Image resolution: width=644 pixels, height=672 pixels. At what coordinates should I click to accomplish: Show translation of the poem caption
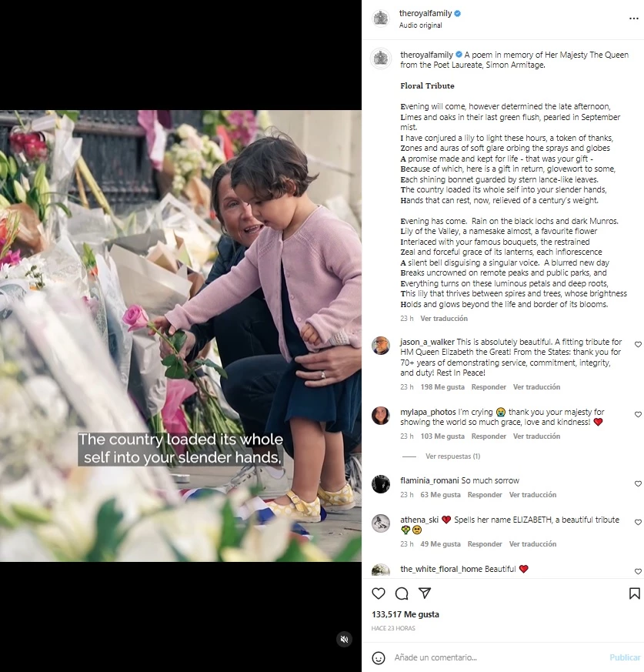tap(444, 319)
